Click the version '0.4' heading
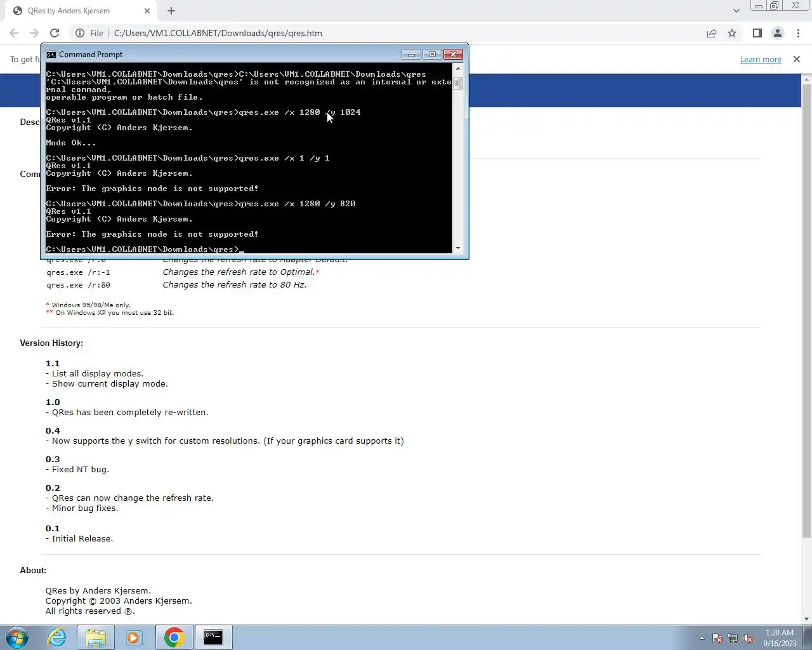This screenshot has height=650, width=812. click(x=53, y=430)
